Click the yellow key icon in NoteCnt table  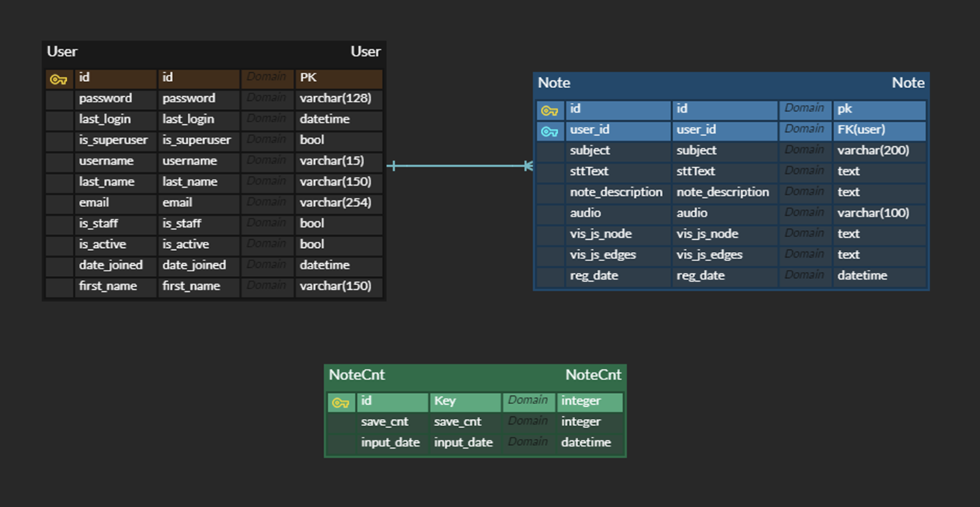[340, 403]
